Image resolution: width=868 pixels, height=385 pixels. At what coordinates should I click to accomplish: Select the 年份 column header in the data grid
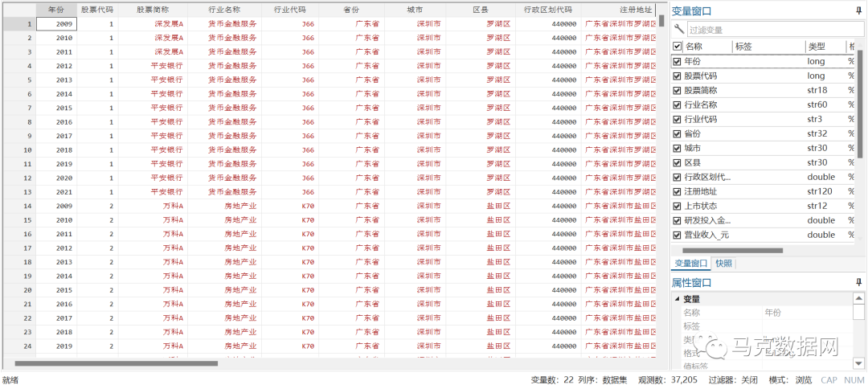coord(56,10)
